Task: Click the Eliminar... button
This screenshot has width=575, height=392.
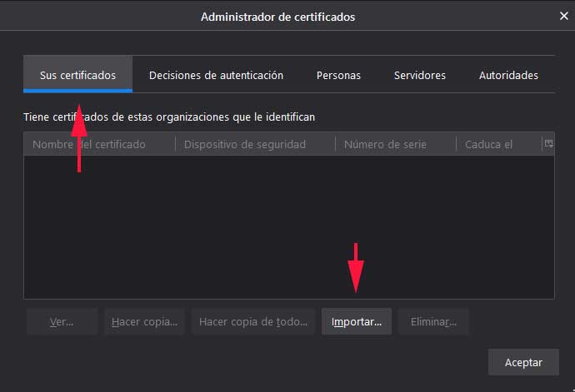Action: click(x=433, y=321)
